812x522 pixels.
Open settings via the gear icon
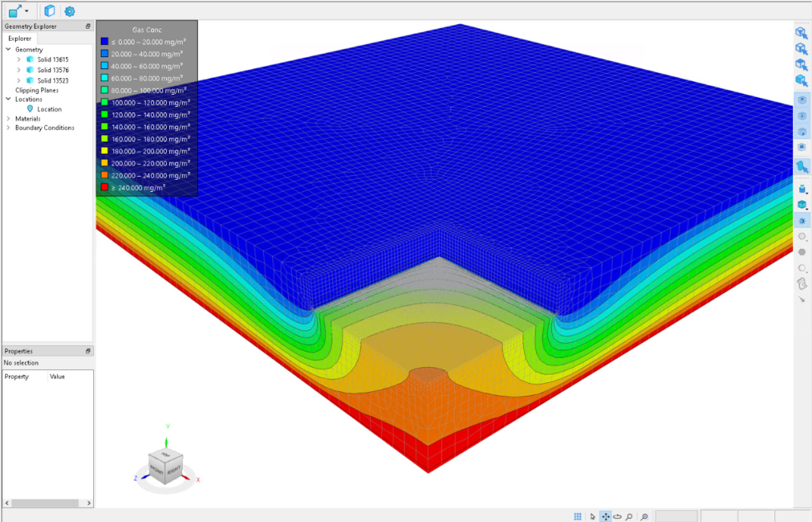[69, 11]
